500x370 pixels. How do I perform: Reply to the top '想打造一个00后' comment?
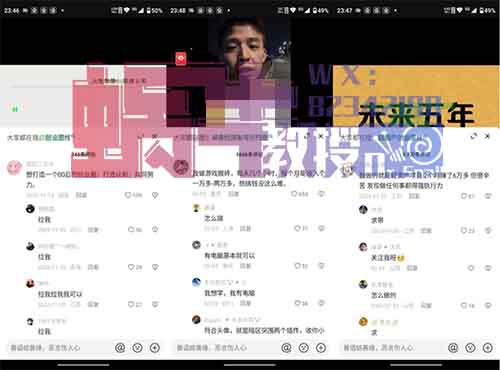pyautogui.click(x=81, y=195)
